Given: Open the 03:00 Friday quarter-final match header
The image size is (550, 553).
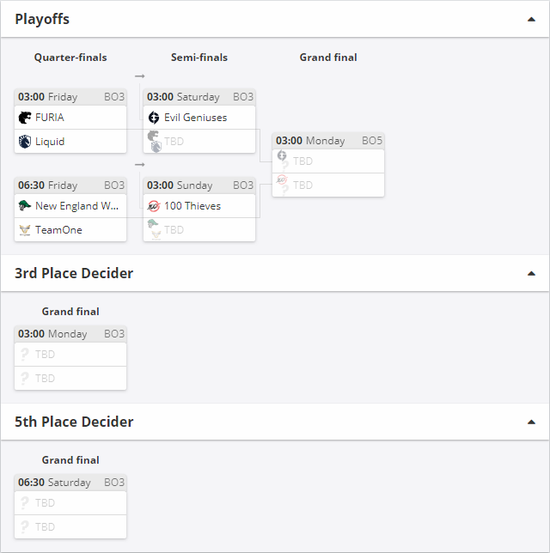Looking at the screenshot, I should click(x=71, y=97).
